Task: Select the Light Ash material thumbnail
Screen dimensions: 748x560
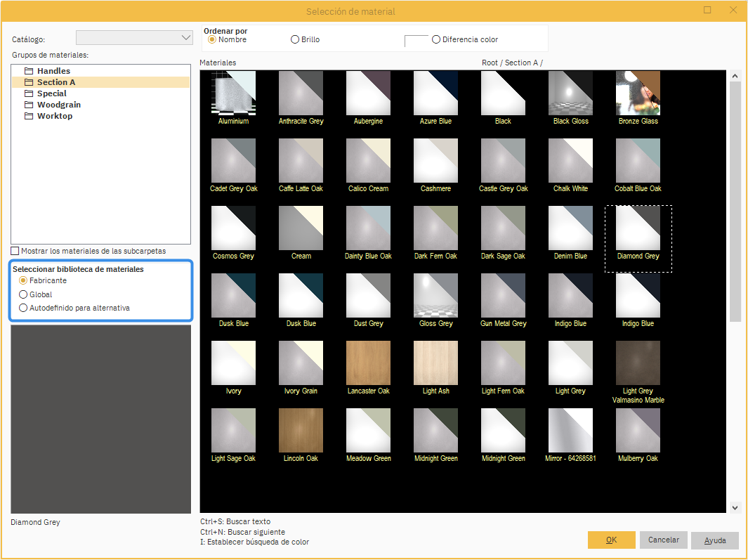Action: pos(435,363)
